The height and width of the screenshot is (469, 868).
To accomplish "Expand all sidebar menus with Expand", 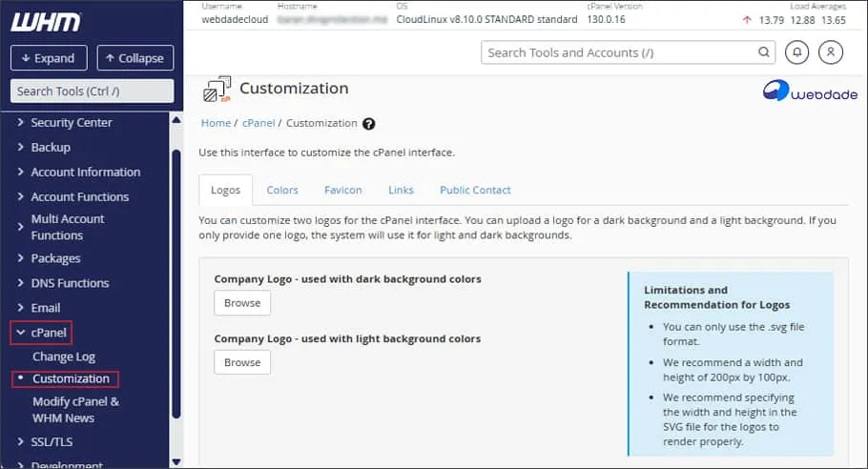I will (49, 58).
